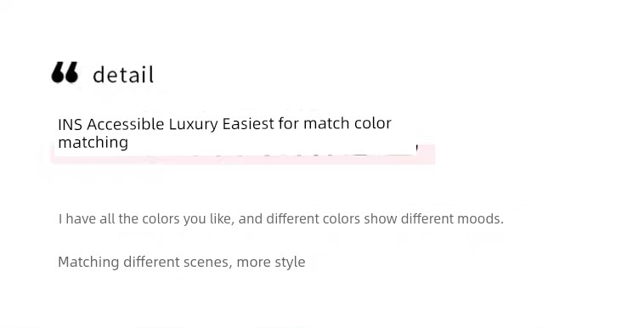The height and width of the screenshot is (328, 644).
Task: Click the word "matching" on the second headline line
Action: click(93, 143)
